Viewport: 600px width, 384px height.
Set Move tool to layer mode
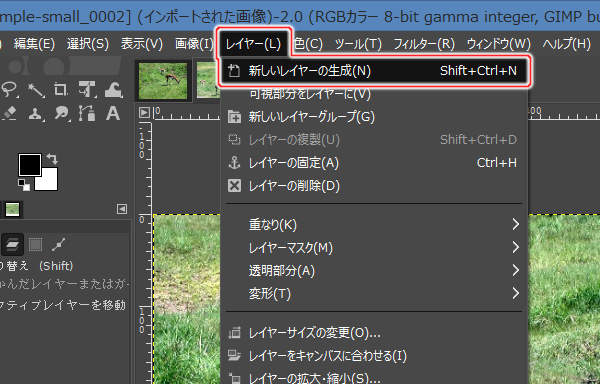12,244
